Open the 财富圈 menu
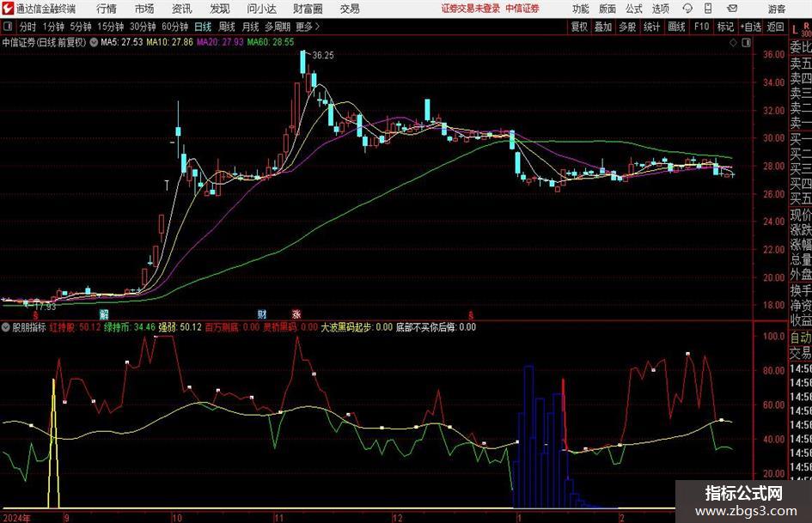812x523 pixels. [x=308, y=9]
